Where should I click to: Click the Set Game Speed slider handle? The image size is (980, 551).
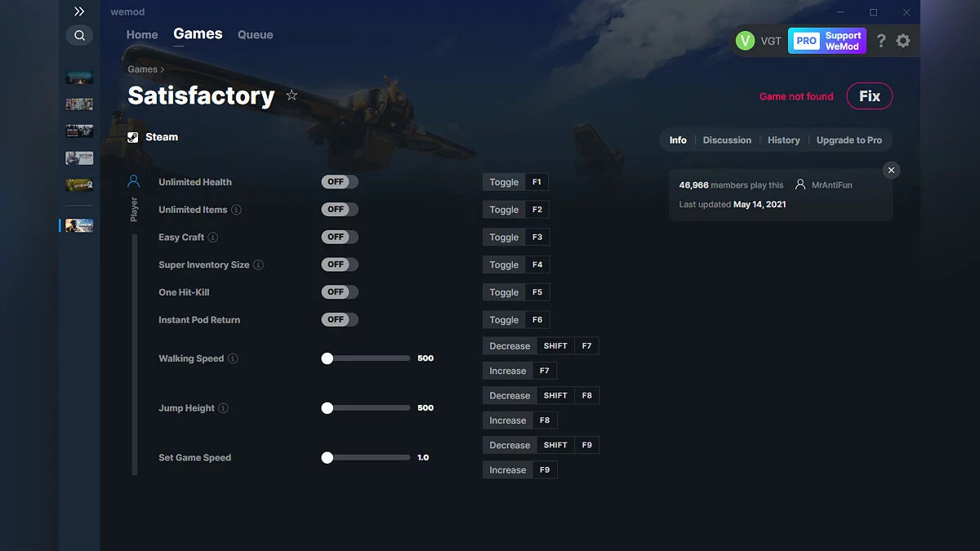click(327, 458)
